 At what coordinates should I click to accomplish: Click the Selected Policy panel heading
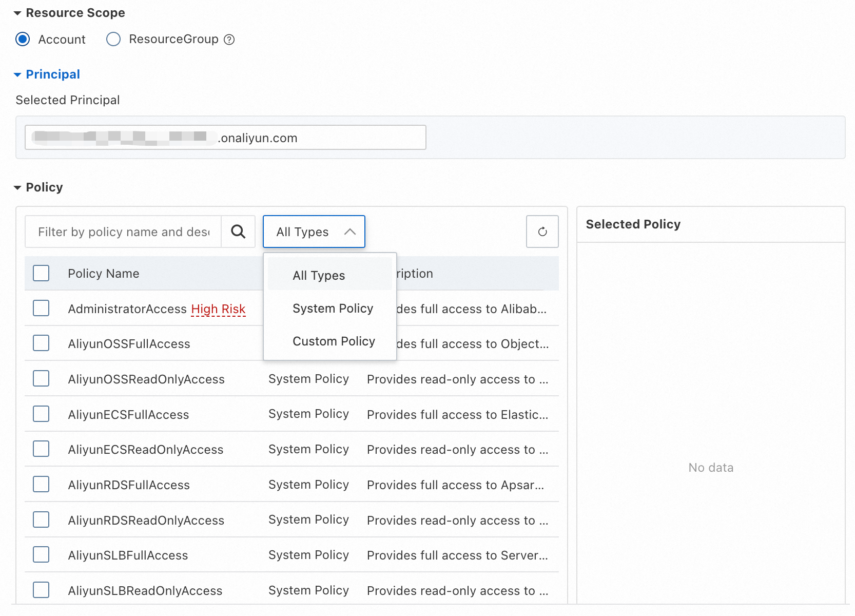coord(633,224)
